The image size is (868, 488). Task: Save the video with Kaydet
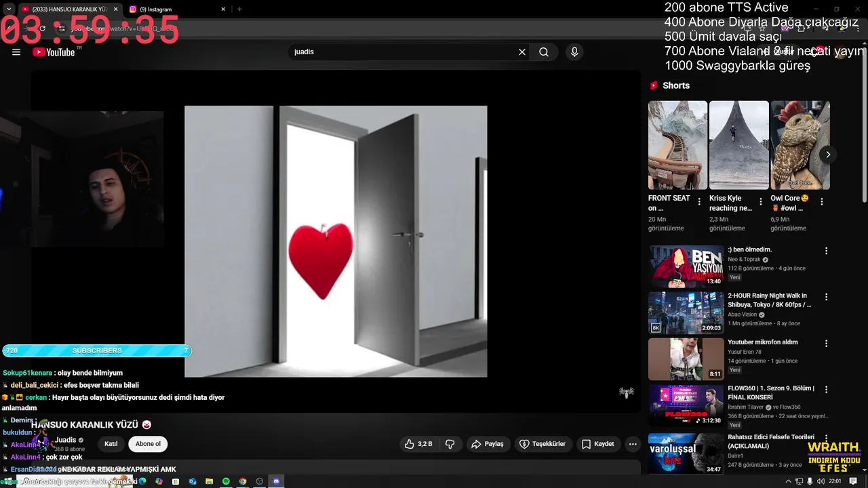[598, 444]
